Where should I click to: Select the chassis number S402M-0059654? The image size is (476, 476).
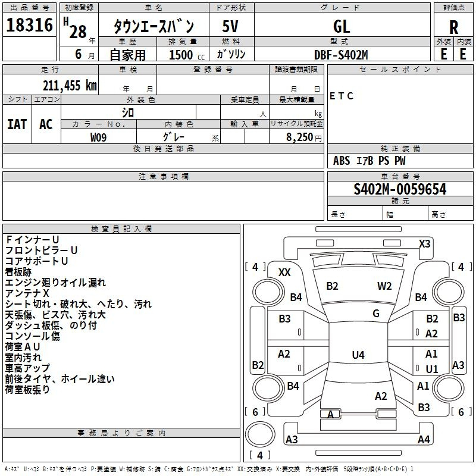click(x=400, y=189)
